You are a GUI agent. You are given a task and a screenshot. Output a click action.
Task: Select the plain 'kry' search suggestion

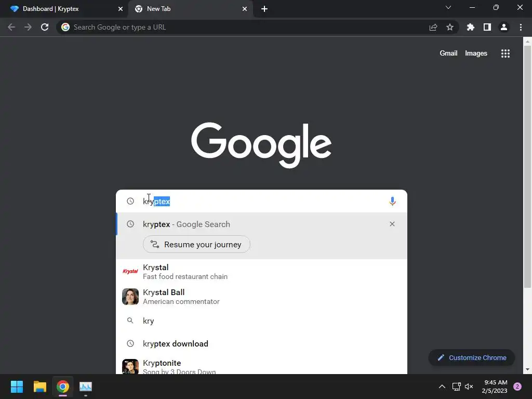coord(261,321)
